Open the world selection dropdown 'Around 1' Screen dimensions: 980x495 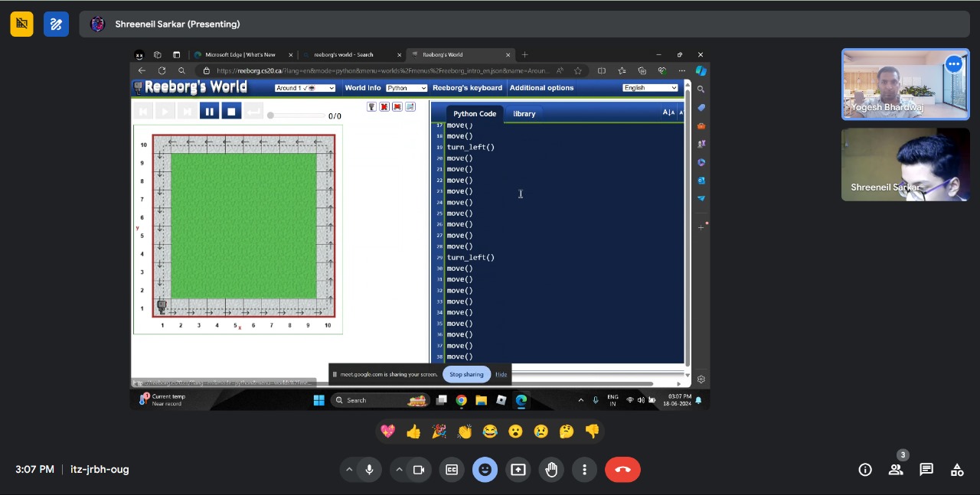305,88
